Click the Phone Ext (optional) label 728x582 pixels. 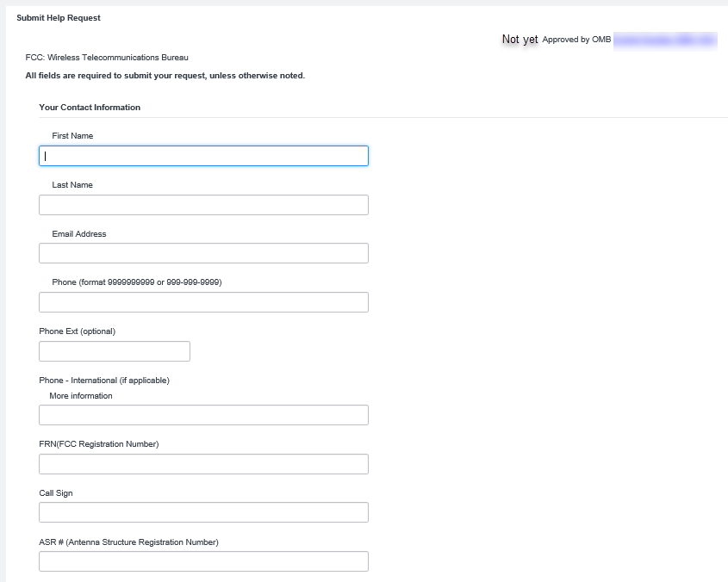77,331
